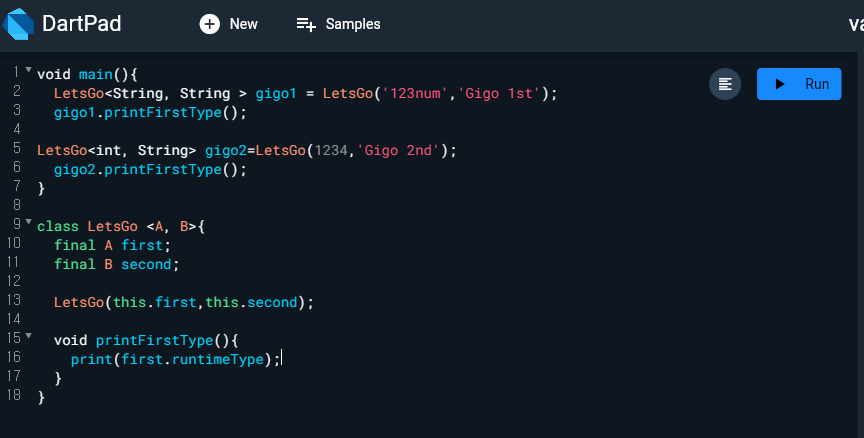The image size is (864, 438).
Task: Click 'runtimeType' on line 16
Action: (x=218, y=359)
